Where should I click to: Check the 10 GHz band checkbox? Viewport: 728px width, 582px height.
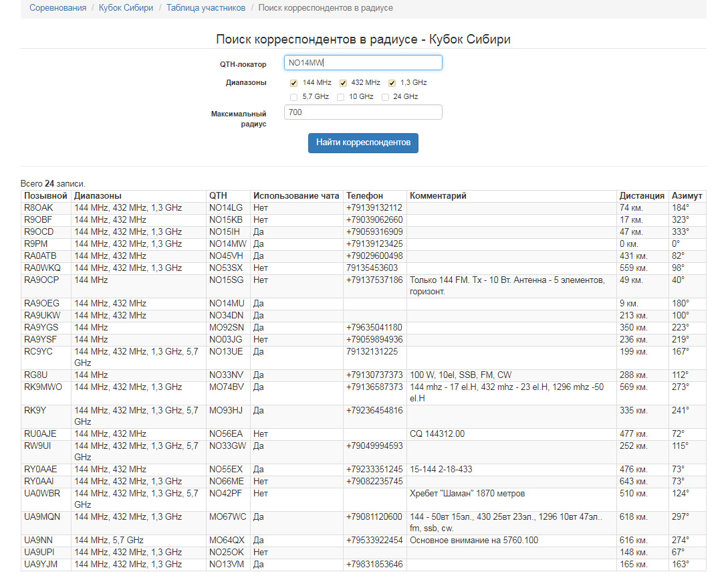pos(341,97)
